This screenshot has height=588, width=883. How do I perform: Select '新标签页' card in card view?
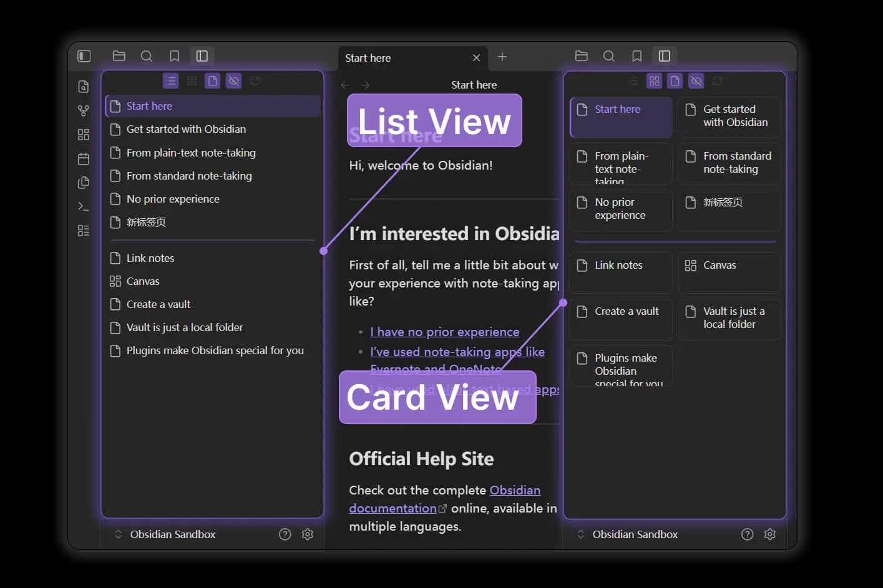[x=729, y=210]
